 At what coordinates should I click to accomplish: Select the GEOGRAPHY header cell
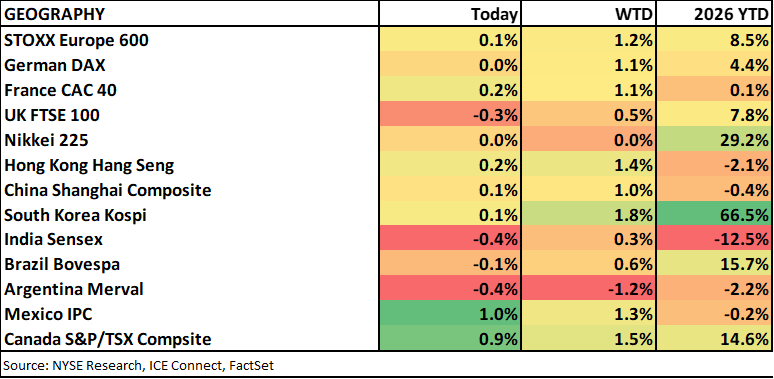(x=190, y=14)
